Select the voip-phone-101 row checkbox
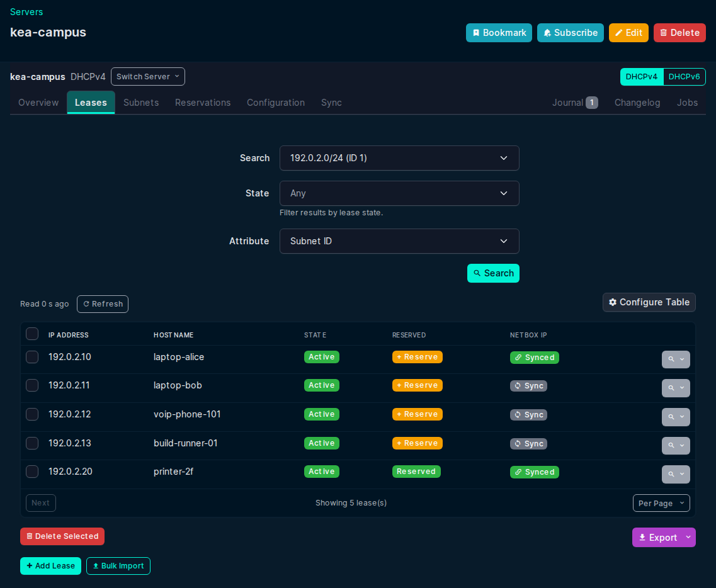Image resolution: width=716 pixels, height=588 pixels. [32, 414]
